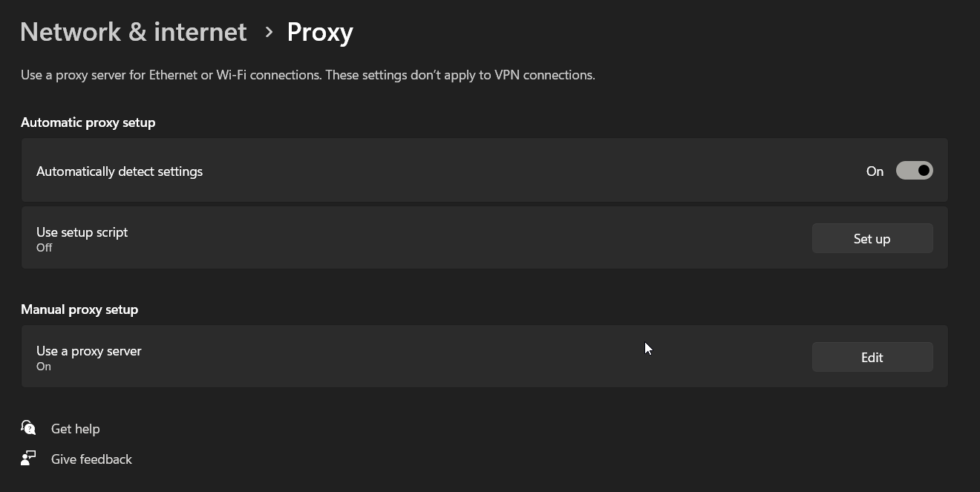Click the On label beside detect settings toggle

(875, 171)
